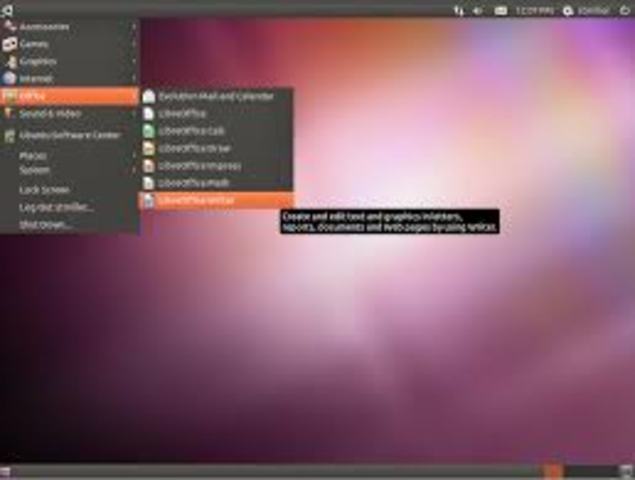Screen dimensions: 635x480
Task: Click the power session icon
Action: tap(625, 11)
